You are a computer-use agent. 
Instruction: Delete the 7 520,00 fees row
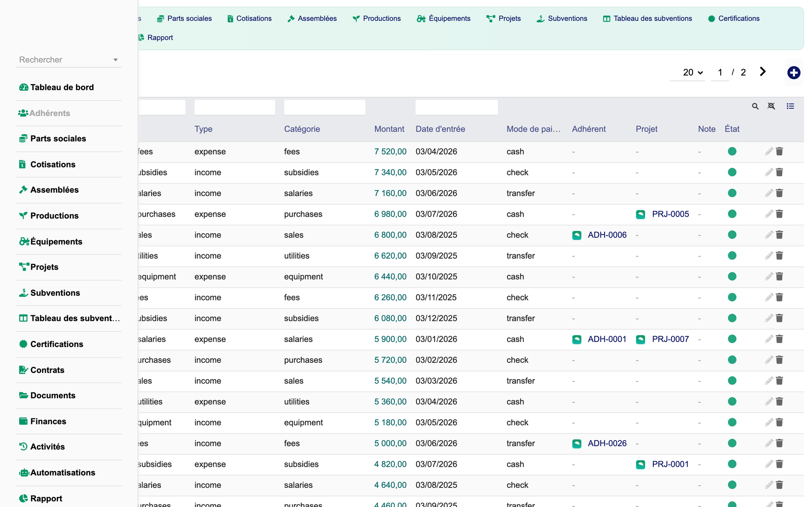[x=779, y=151]
